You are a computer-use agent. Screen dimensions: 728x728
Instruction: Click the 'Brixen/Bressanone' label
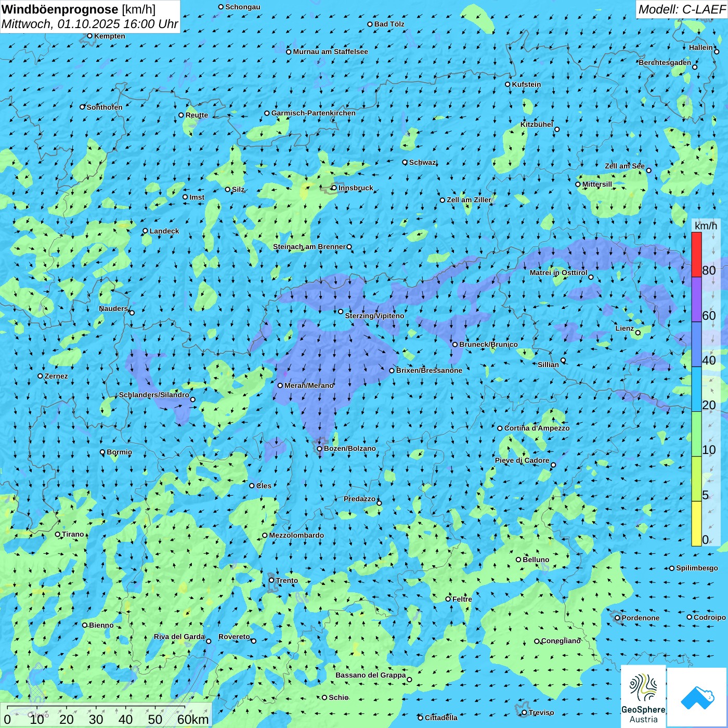429,370
